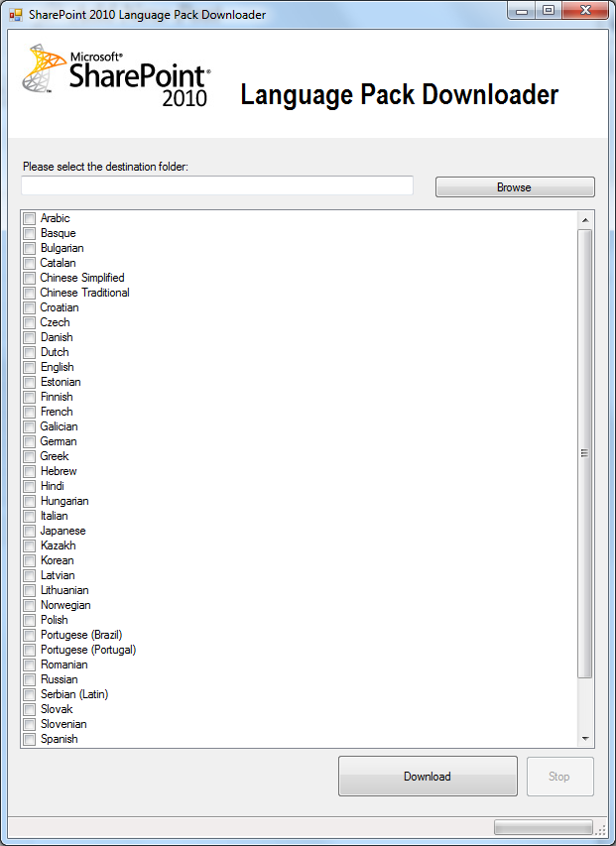Image resolution: width=616 pixels, height=846 pixels.
Task: Tick the Spanish checkbox
Action: (30, 739)
